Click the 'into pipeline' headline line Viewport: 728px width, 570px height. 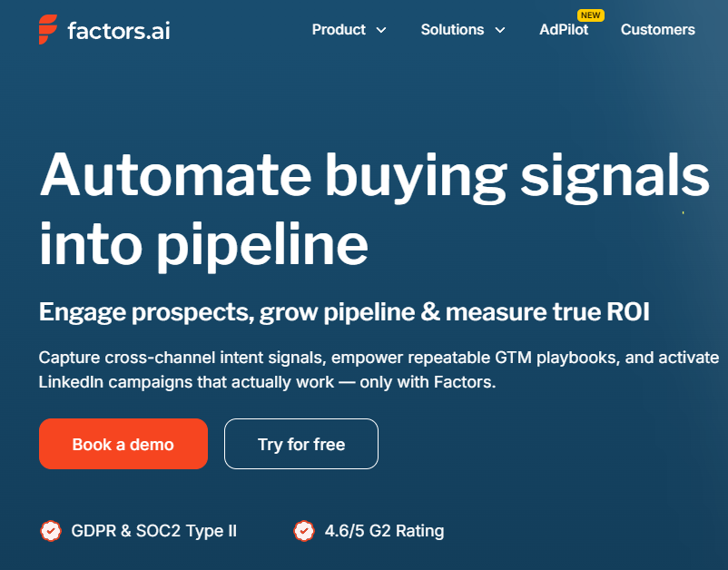point(204,245)
